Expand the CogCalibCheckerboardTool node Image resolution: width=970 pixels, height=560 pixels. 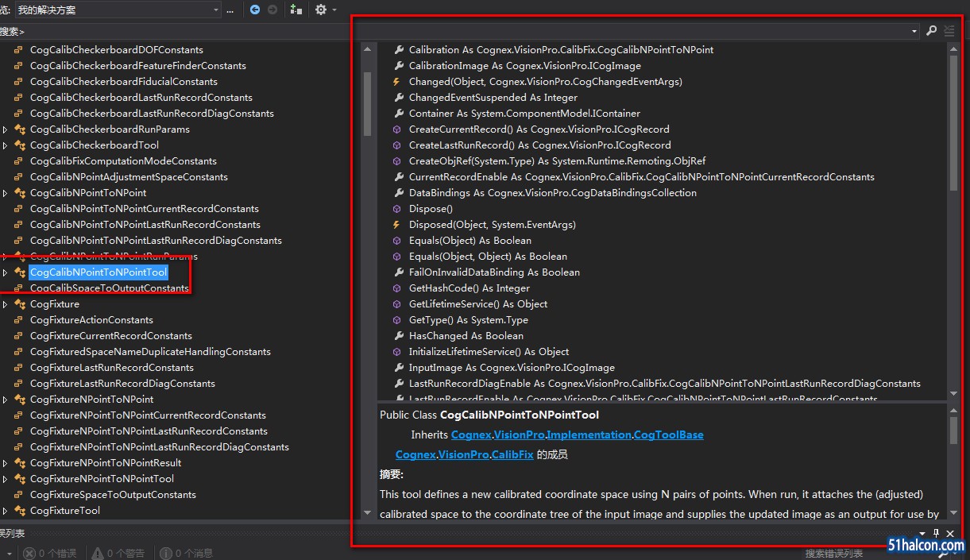tap(6, 145)
